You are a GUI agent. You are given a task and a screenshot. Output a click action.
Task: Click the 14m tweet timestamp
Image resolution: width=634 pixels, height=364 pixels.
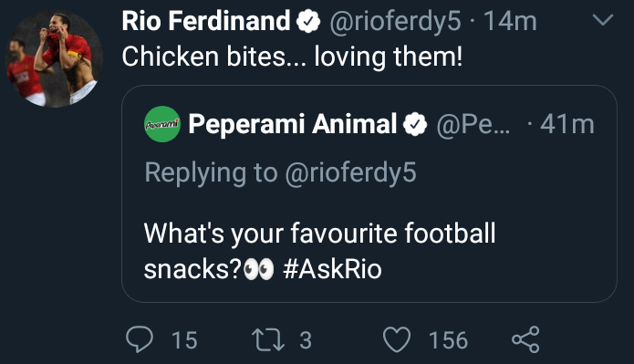510,21
